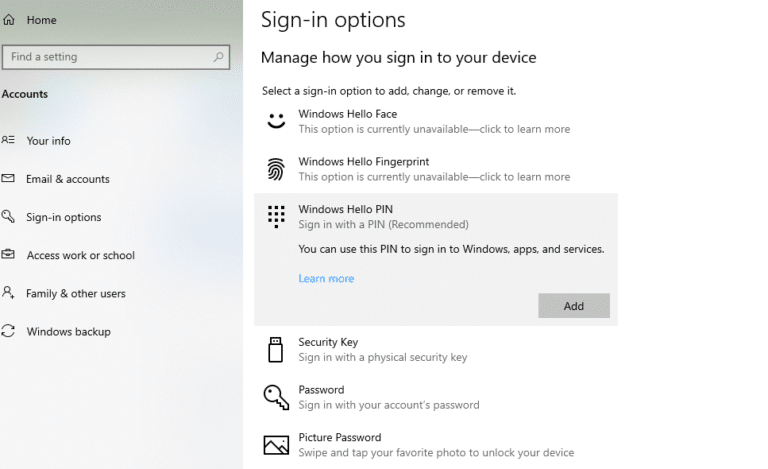Expand the Security Key sign-in option

(x=436, y=350)
